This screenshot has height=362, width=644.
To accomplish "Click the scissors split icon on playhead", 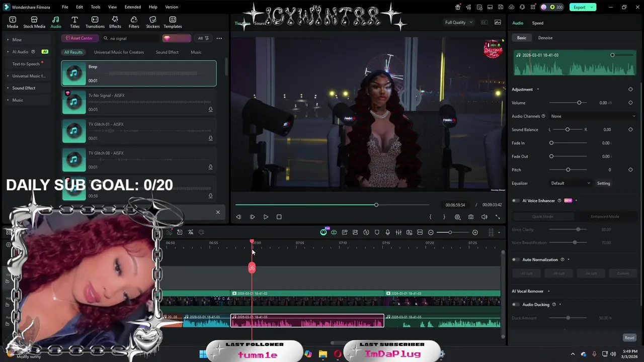I will [252, 268].
